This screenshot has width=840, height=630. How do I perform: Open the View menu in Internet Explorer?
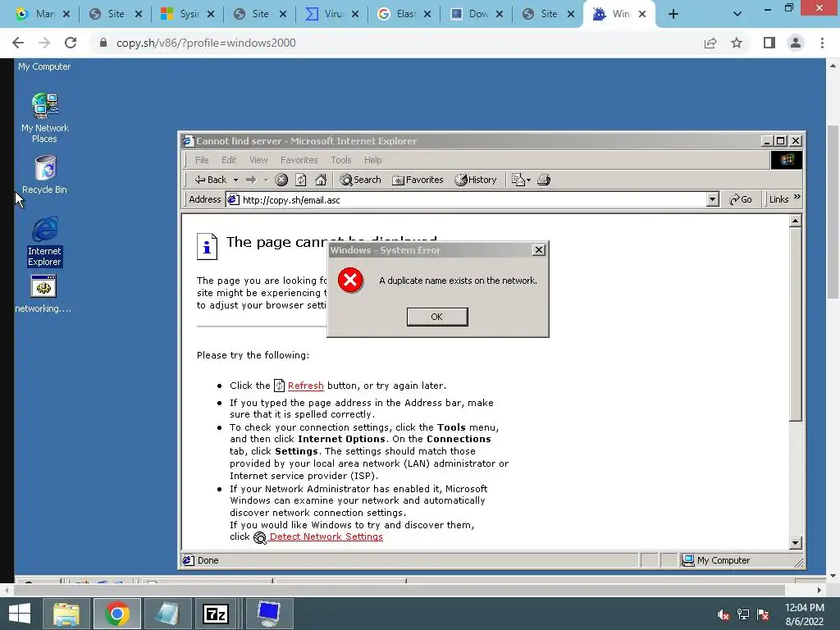(258, 160)
